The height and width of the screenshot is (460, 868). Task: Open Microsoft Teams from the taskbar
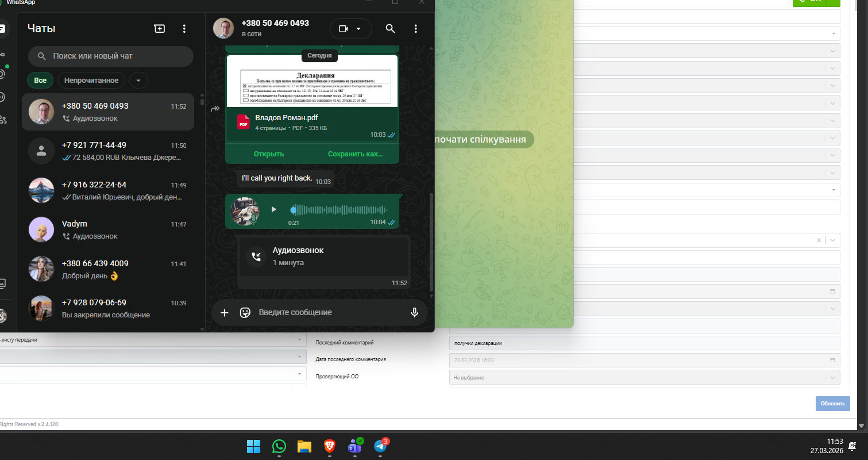pos(354,446)
